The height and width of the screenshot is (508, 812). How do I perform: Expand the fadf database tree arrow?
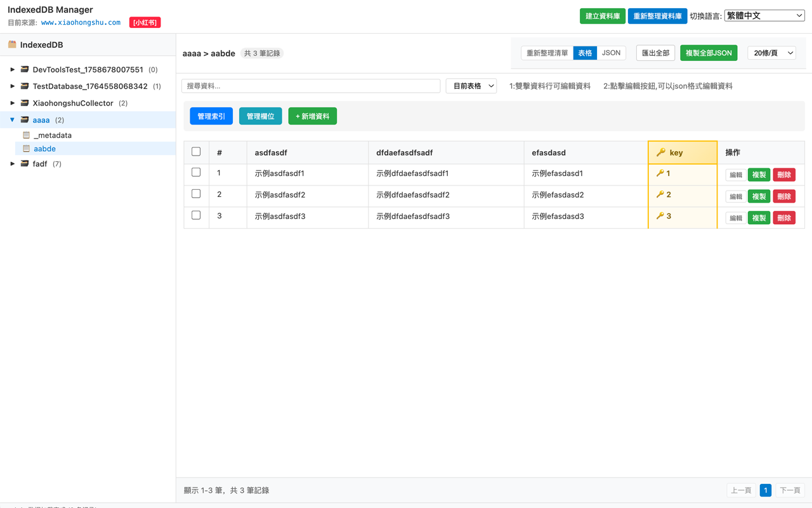tap(12, 164)
